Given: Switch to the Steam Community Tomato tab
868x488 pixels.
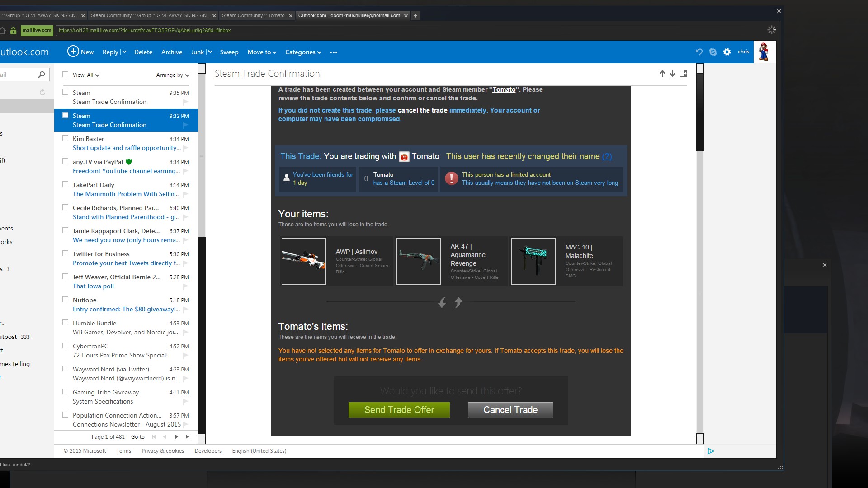Looking at the screenshot, I should pos(253,15).
